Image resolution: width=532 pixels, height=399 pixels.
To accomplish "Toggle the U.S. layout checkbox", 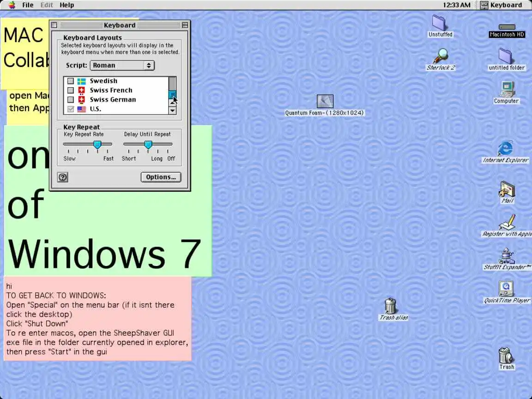I will point(71,109).
